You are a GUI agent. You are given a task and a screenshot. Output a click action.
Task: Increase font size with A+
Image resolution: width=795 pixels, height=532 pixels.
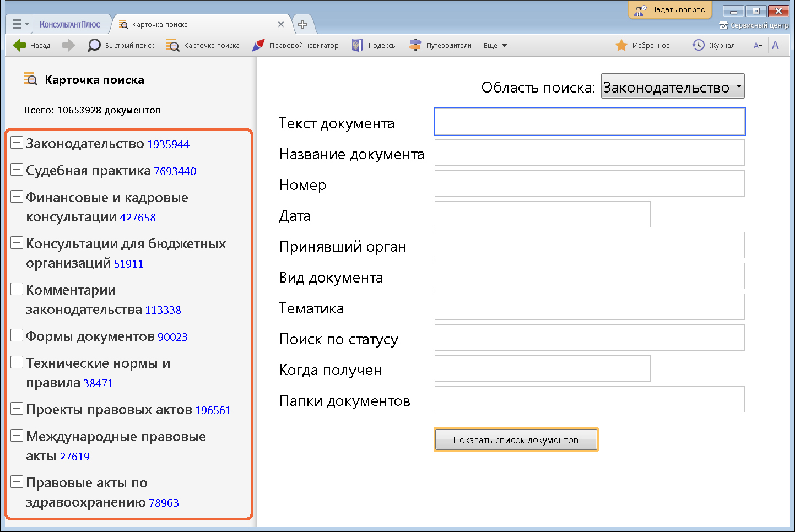coord(778,45)
